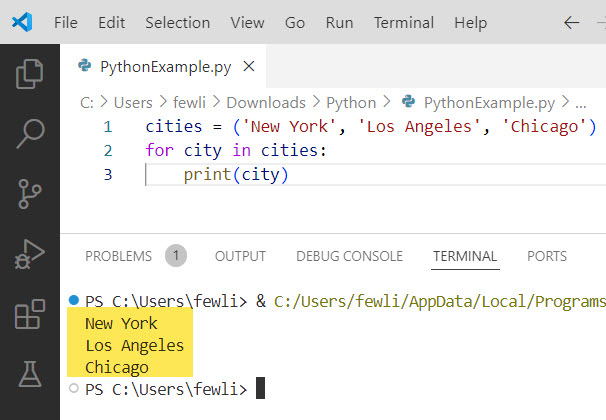Image resolution: width=606 pixels, height=420 pixels.
Task: Click the Python icon in the breadcrumb
Action: click(409, 102)
